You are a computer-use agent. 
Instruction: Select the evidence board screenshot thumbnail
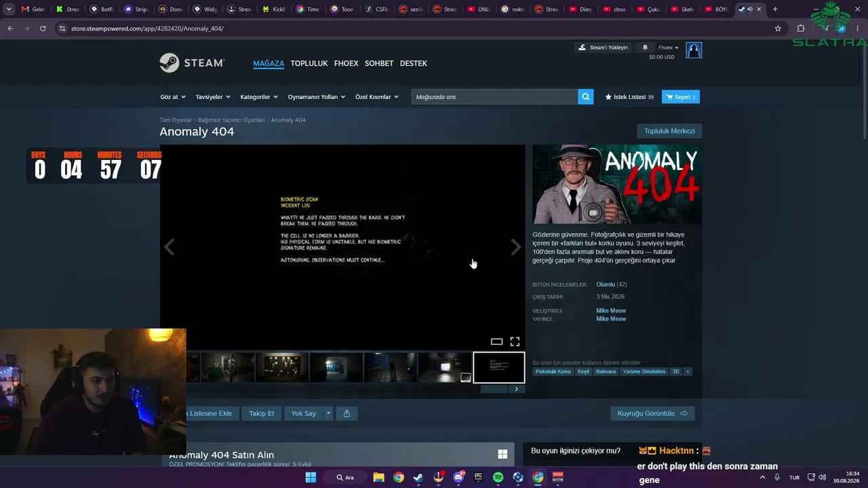[x=282, y=367]
